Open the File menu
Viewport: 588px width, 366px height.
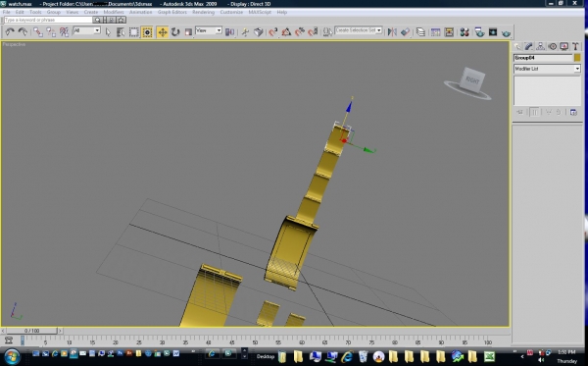tap(7, 12)
